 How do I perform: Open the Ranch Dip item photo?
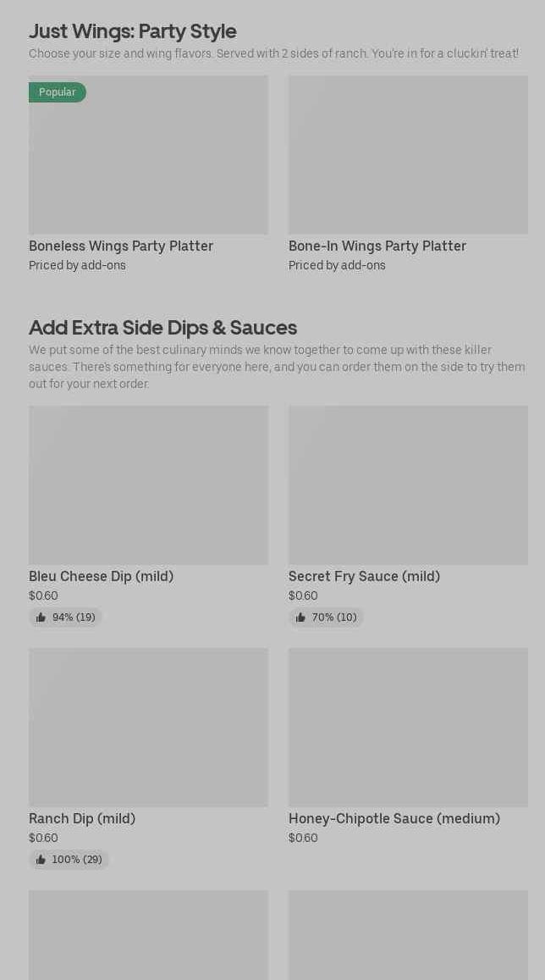coord(149,728)
